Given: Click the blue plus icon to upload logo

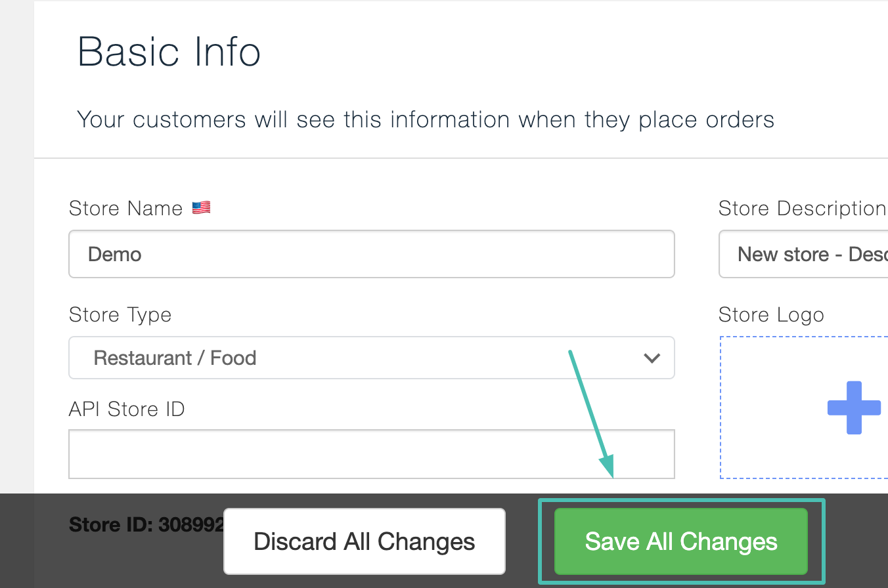Looking at the screenshot, I should (853, 408).
